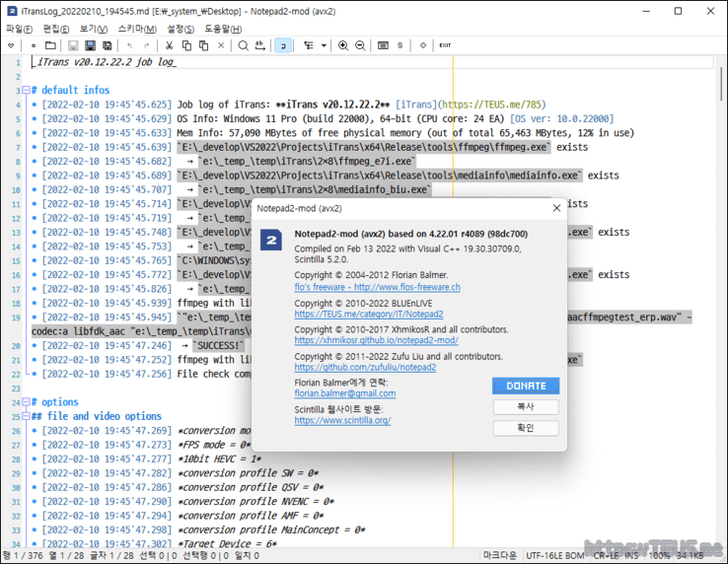Open the folding dropdown arrow in toolbar
This screenshot has width=728, height=564.
tap(324, 45)
